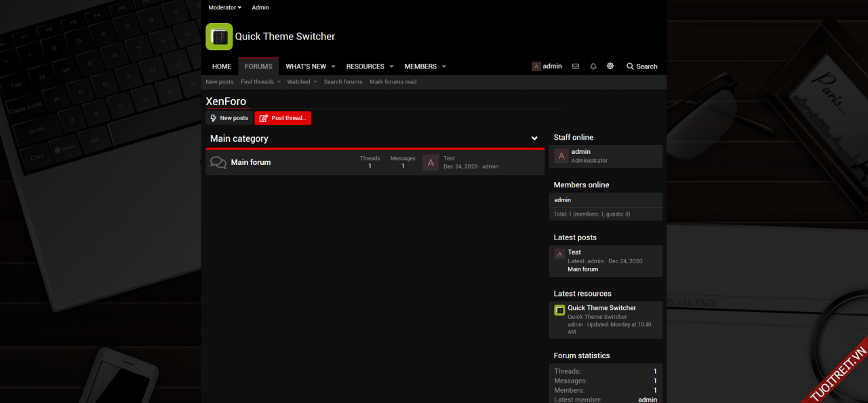Click the Quick Theme Switcher logo icon

point(219,37)
